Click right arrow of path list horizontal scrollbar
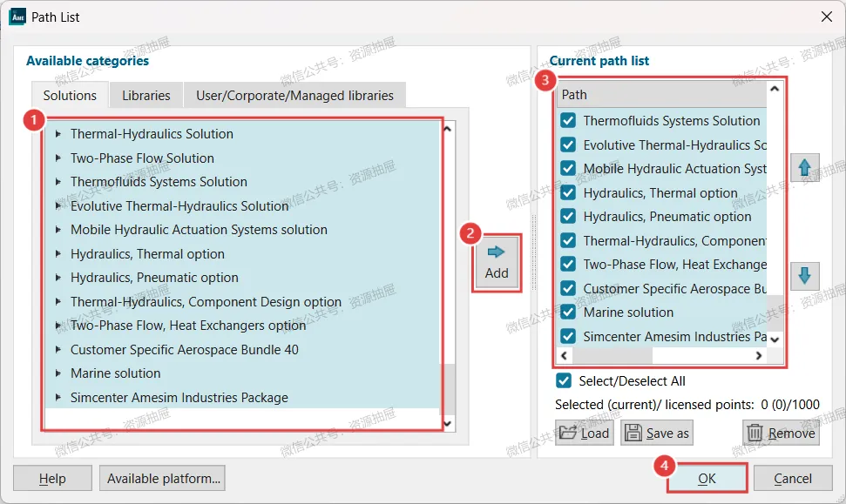The image size is (846, 504). (x=759, y=355)
